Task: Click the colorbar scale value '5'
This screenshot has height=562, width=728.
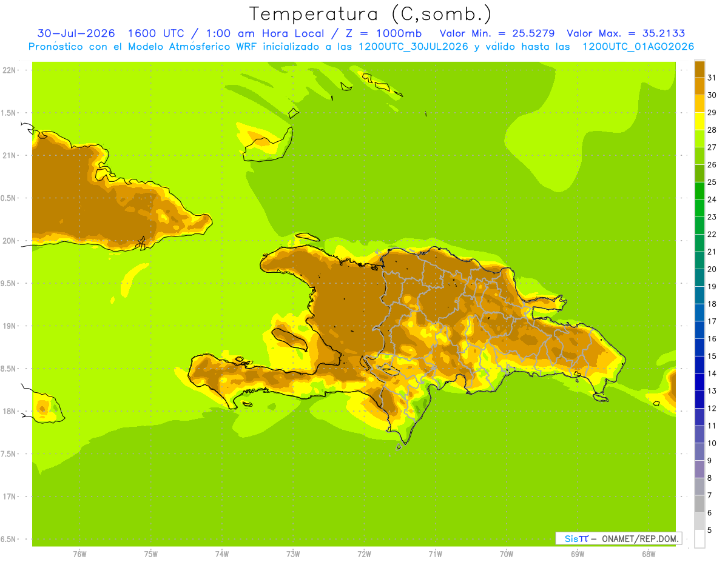Action: [710, 530]
